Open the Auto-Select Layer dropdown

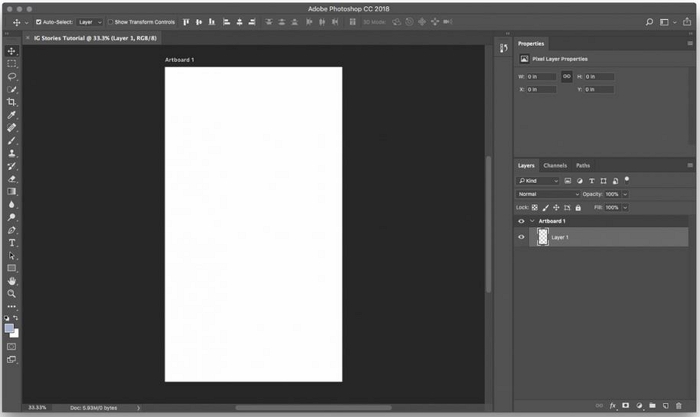(90, 21)
